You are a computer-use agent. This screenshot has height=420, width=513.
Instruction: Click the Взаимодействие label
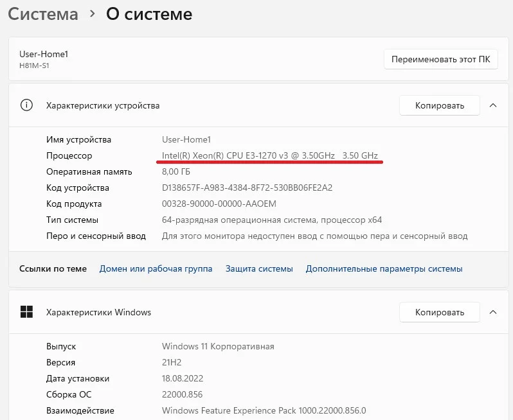pos(80,410)
